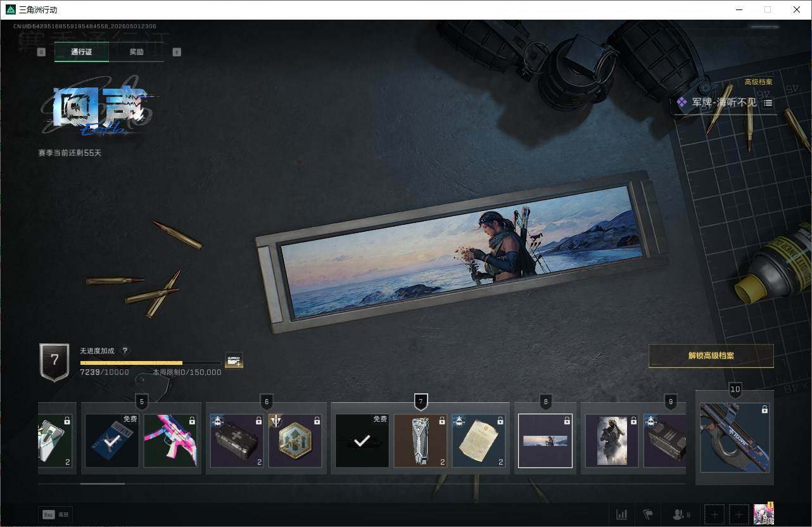Select the paper document reward at level 7
Image resolution: width=812 pixels, height=527 pixels.
point(479,441)
